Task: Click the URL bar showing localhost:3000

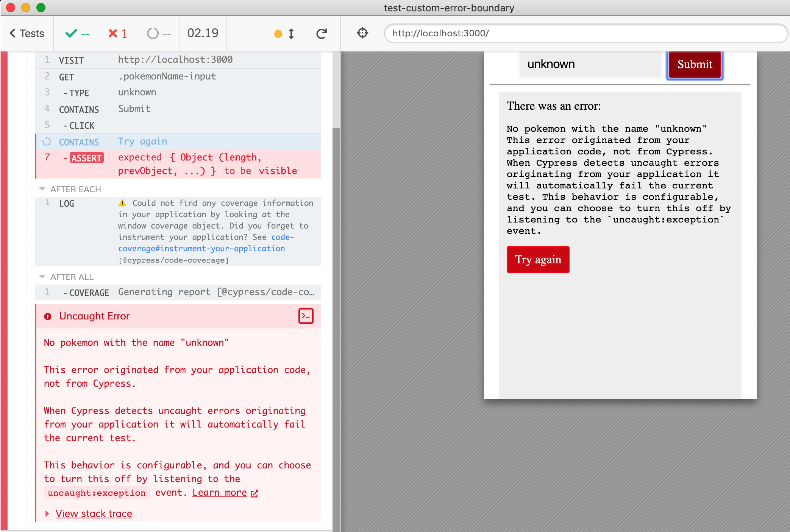Action: point(585,33)
